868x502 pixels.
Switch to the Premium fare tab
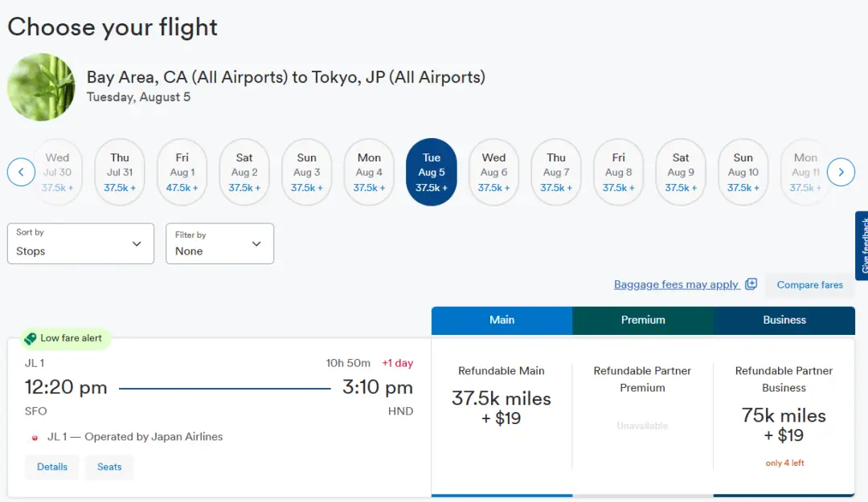(x=643, y=320)
